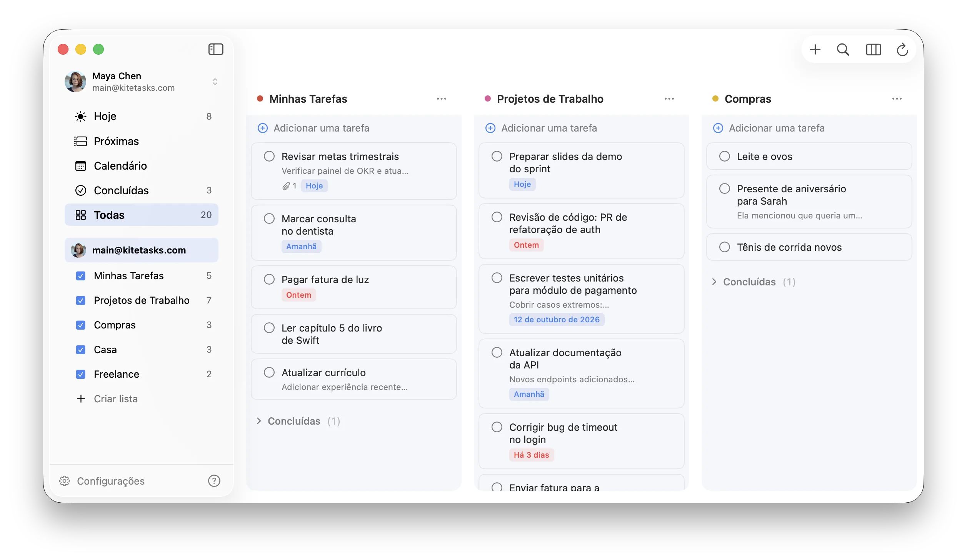Click yellow color dot beside Compras header
Screen dimensions: 967x560
tap(715, 98)
